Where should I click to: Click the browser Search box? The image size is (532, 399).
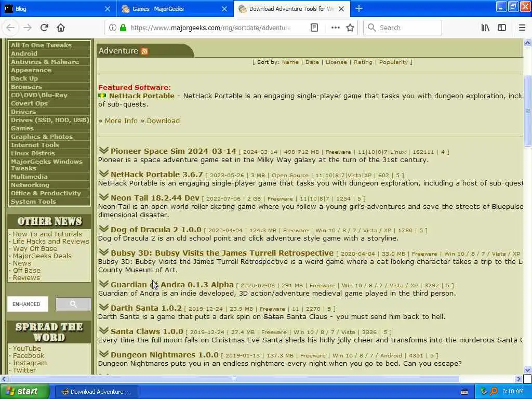coord(403,28)
